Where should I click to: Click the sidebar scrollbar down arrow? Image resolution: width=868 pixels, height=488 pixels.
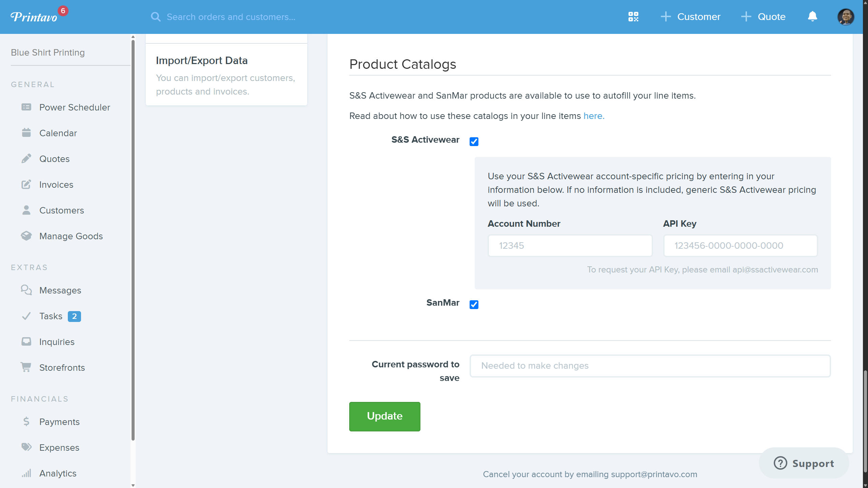pos(133,485)
